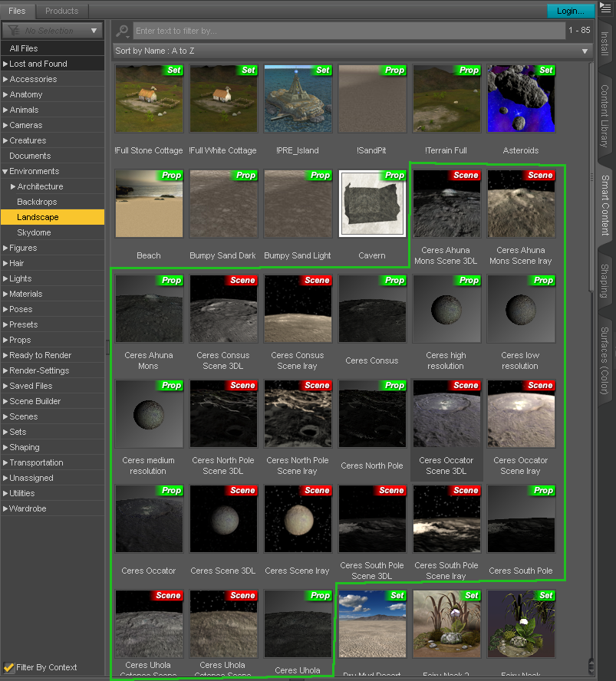Viewport: 616px width, 681px height.
Task: Expand the Figures category
Action: coord(5,248)
